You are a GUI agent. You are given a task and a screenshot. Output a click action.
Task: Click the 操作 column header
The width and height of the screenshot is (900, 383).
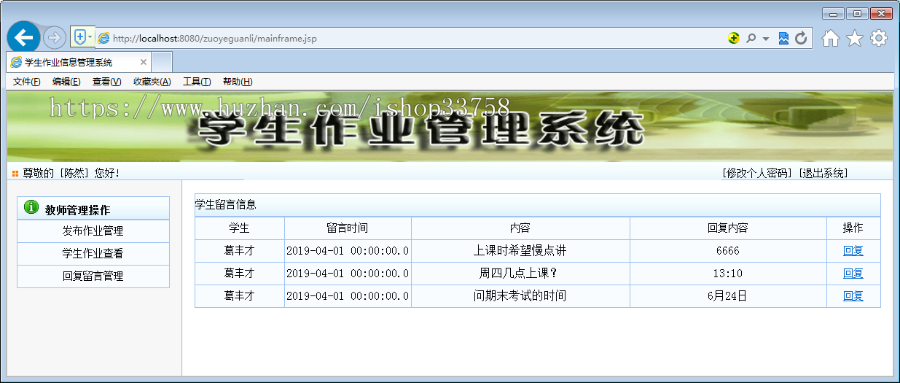[x=853, y=228]
